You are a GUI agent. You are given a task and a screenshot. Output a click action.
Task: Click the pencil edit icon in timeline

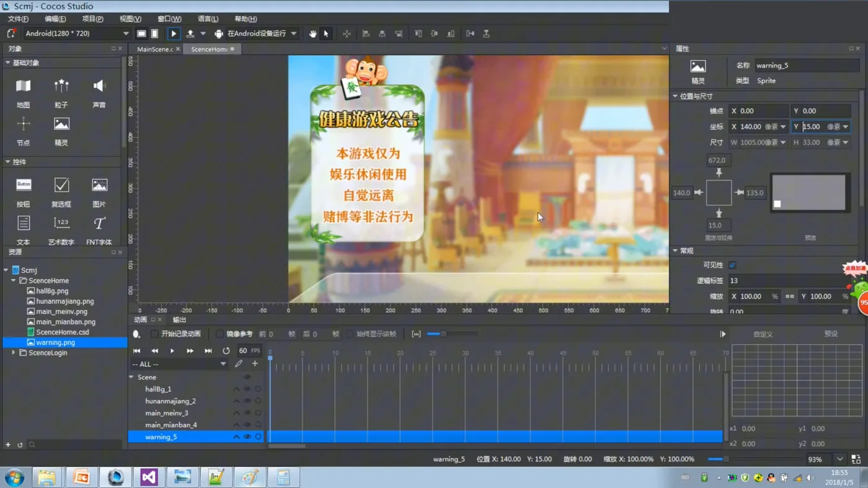[x=239, y=364]
